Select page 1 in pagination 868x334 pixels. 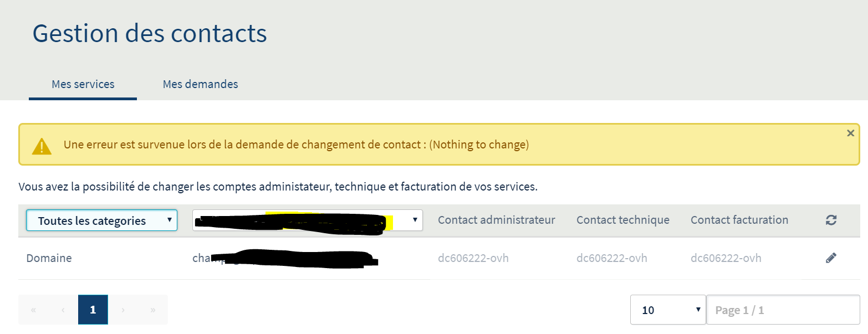click(93, 310)
